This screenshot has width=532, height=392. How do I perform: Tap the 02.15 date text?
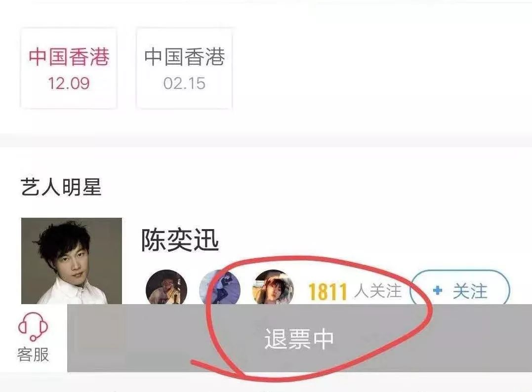184,83
